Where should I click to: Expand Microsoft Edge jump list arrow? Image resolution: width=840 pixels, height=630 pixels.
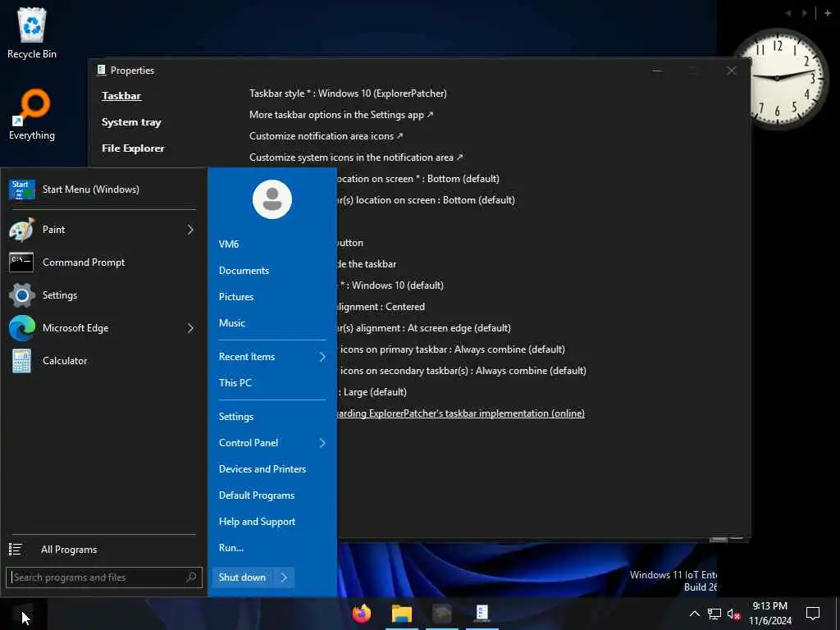[x=190, y=328]
